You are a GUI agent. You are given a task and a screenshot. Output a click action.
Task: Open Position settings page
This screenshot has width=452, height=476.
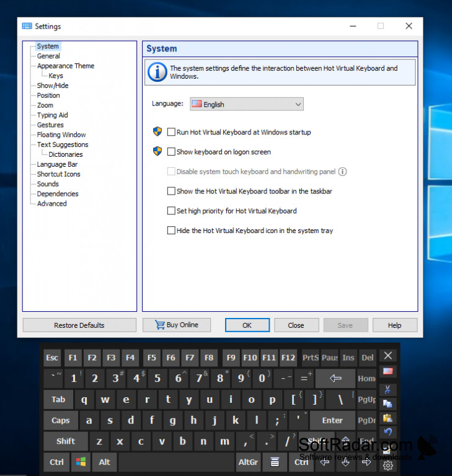click(x=48, y=95)
